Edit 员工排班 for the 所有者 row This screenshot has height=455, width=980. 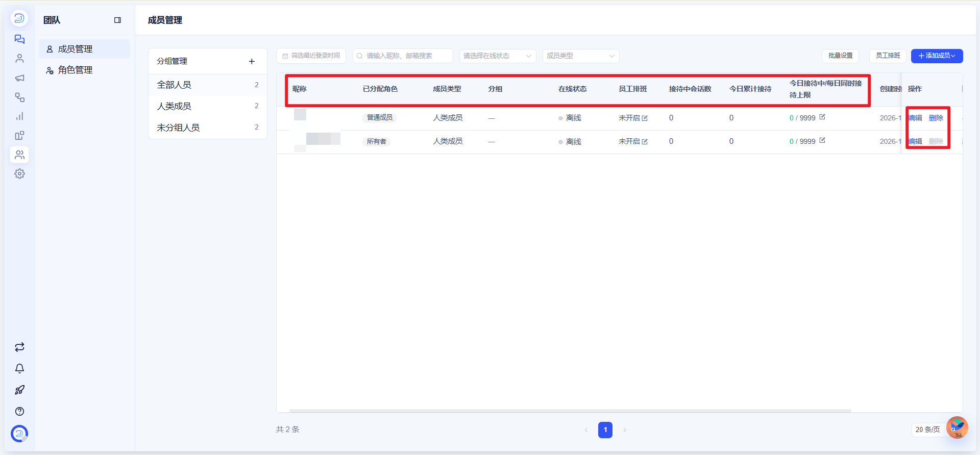tap(645, 142)
